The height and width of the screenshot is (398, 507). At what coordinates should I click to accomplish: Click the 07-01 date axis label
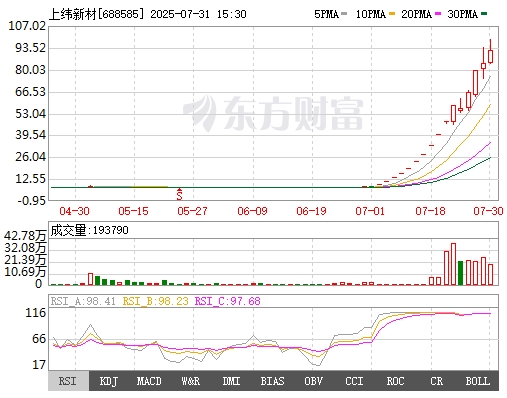point(370,211)
